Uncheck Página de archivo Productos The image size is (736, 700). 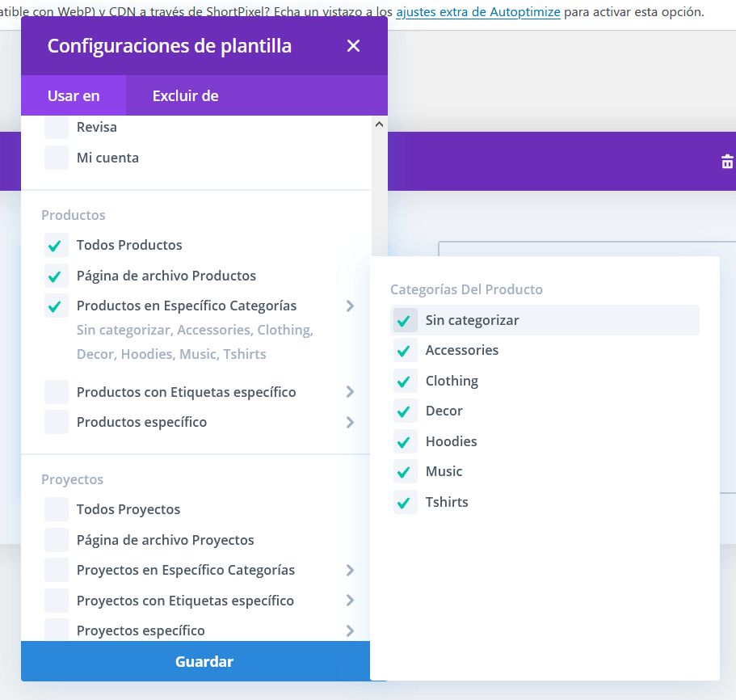click(57, 276)
